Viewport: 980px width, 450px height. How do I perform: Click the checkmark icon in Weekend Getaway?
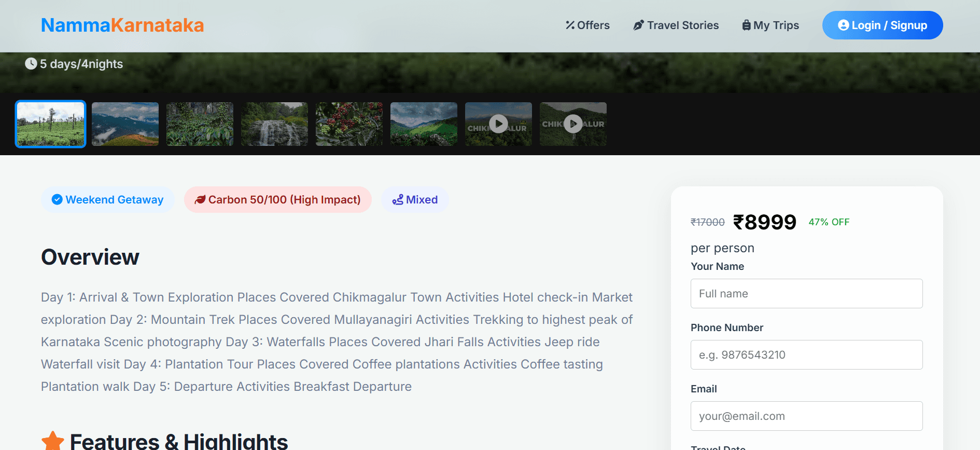click(57, 199)
